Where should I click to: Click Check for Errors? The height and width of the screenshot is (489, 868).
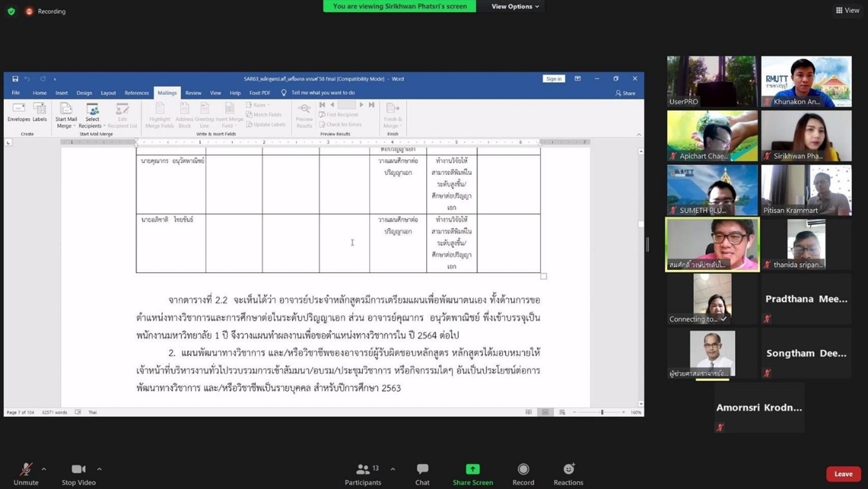tap(340, 125)
